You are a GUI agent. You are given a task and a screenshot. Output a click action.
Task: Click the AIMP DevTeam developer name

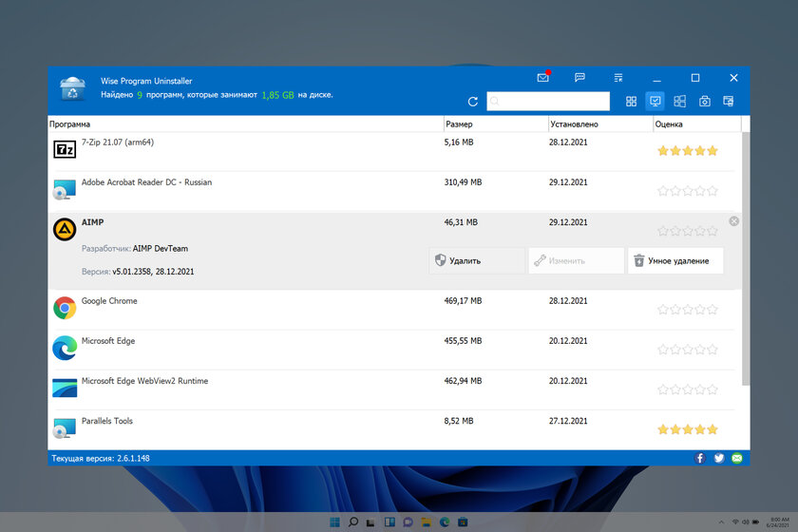pos(161,249)
